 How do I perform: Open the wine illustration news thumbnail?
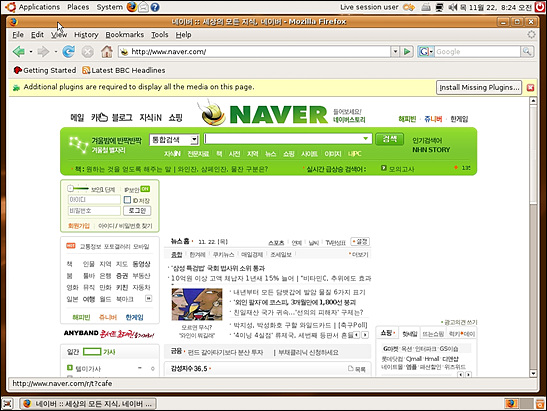(197, 304)
